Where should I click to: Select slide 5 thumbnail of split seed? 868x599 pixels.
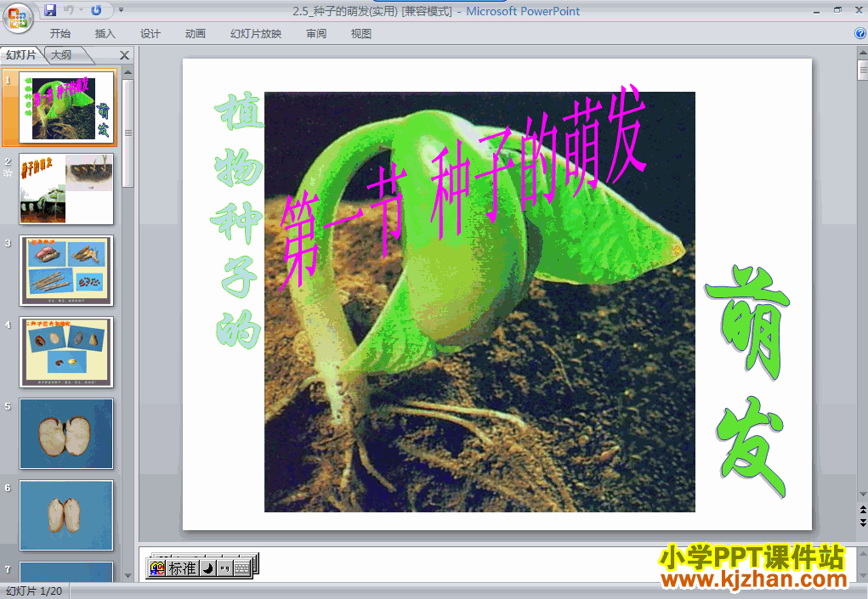(66, 433)
